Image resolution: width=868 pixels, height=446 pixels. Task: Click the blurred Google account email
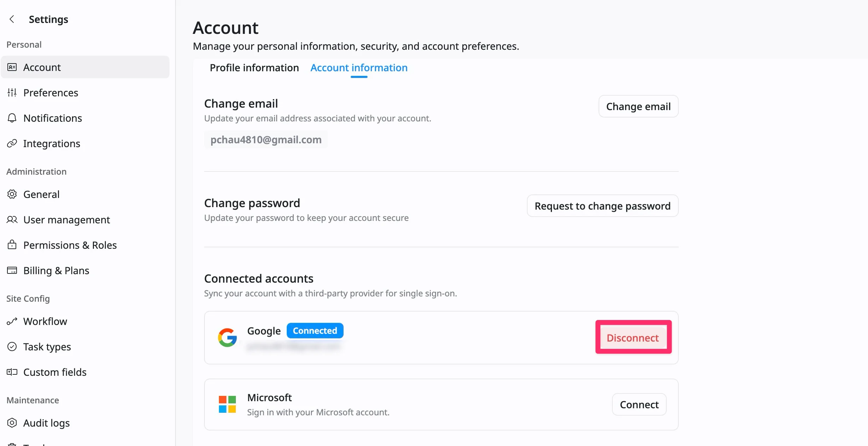click(294, 346)
